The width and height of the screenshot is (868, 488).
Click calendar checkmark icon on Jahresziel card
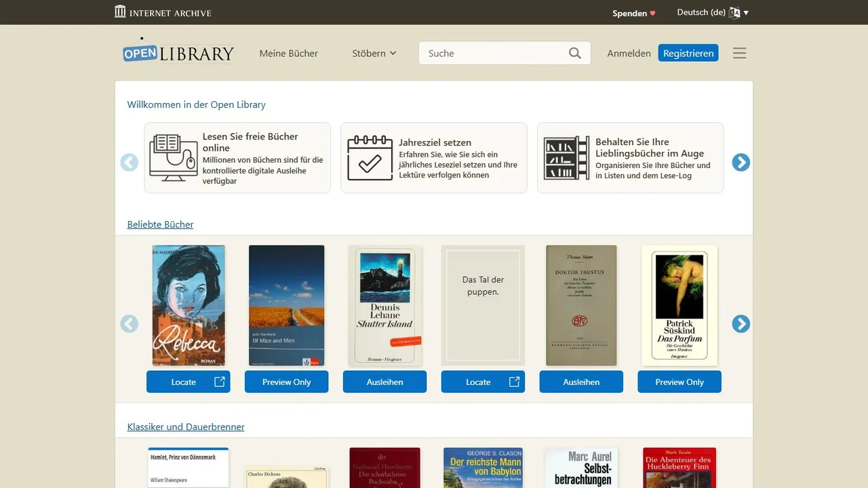pos(370,158)
